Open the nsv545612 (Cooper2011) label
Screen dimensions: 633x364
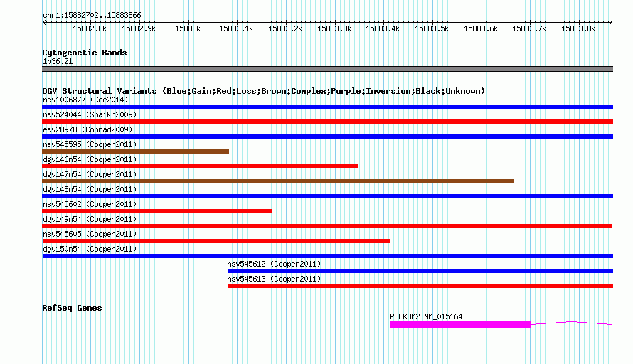(x=274, y=264)
